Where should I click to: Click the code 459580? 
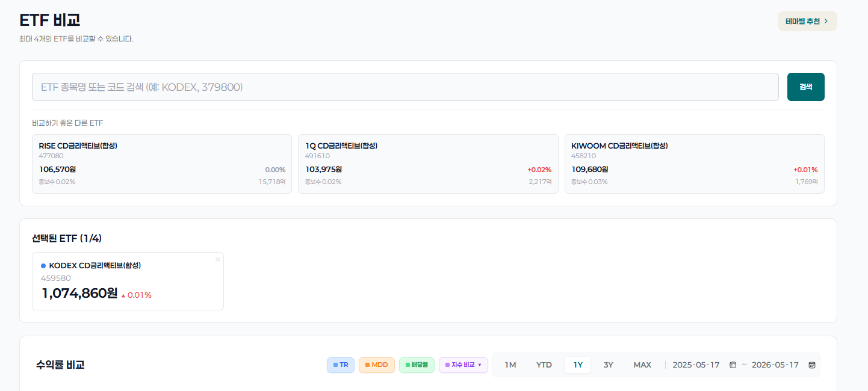tap(56, 279)
